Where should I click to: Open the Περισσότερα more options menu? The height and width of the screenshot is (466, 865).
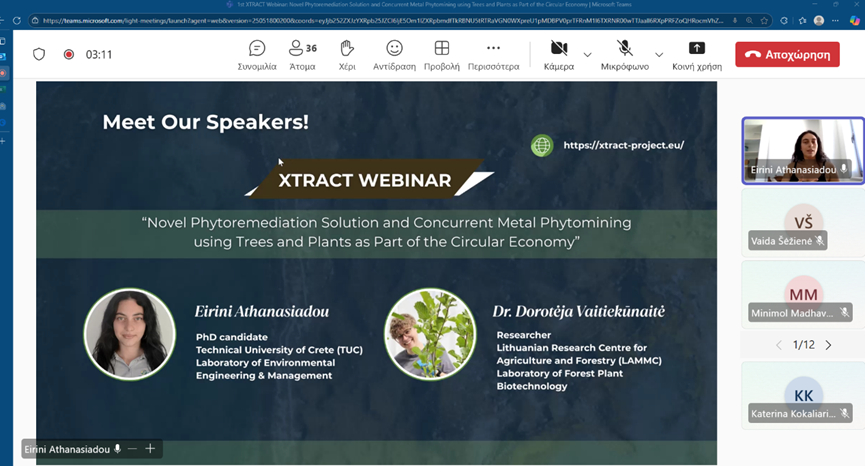click(493, 54)
